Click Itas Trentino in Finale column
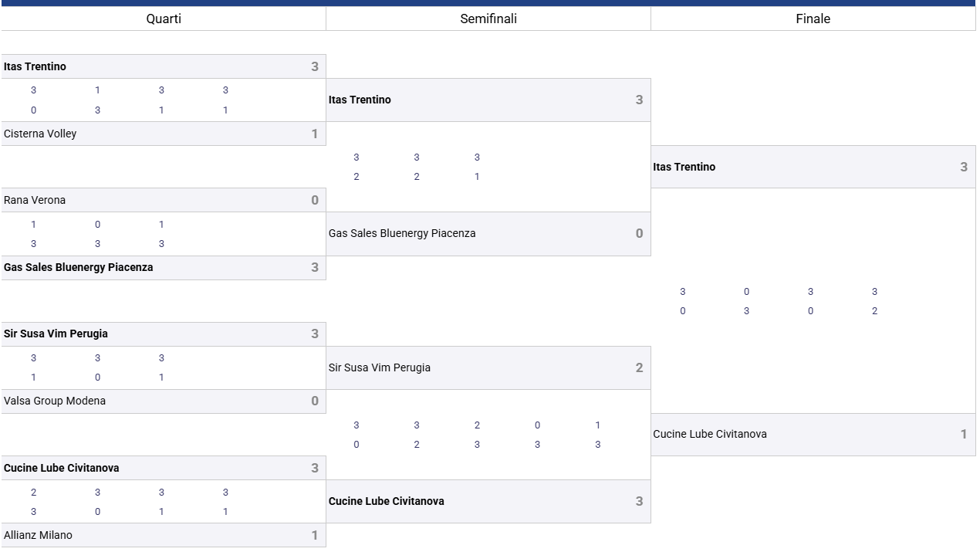The image size is (980, 552). tap(813, 167)
